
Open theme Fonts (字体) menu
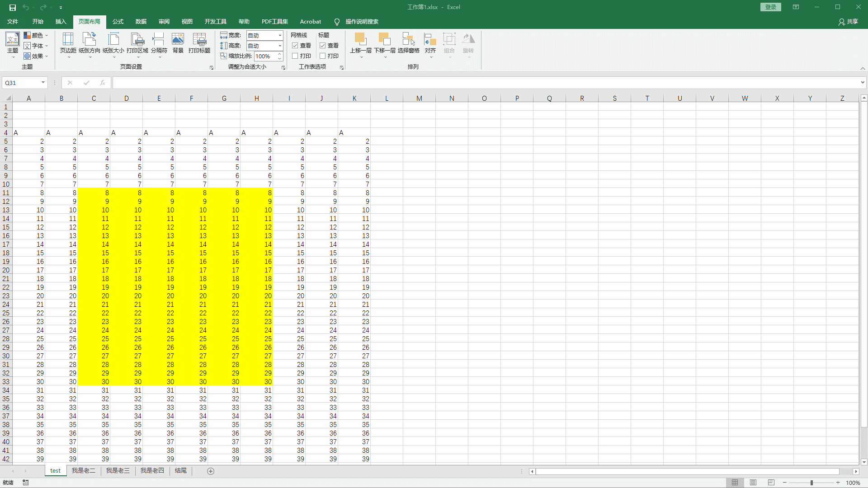tap(36, 46)
